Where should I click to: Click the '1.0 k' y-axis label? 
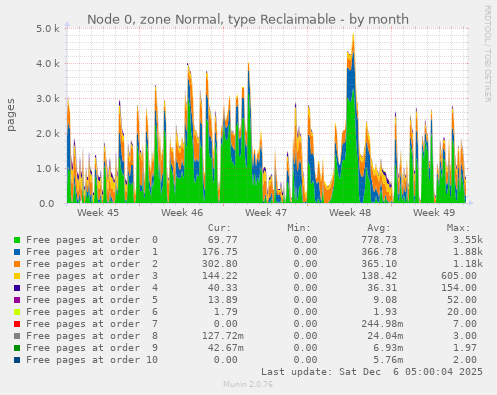tap(48, 169)
